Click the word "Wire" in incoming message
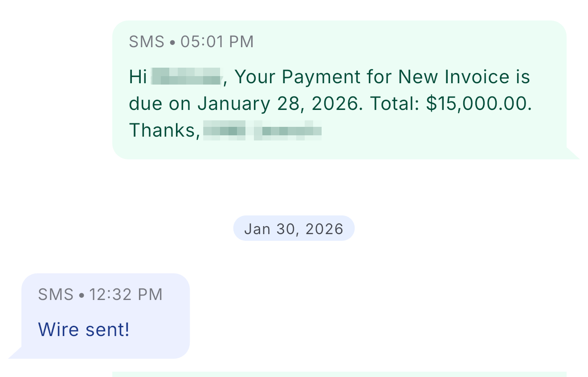 click(x=54, y=329)
